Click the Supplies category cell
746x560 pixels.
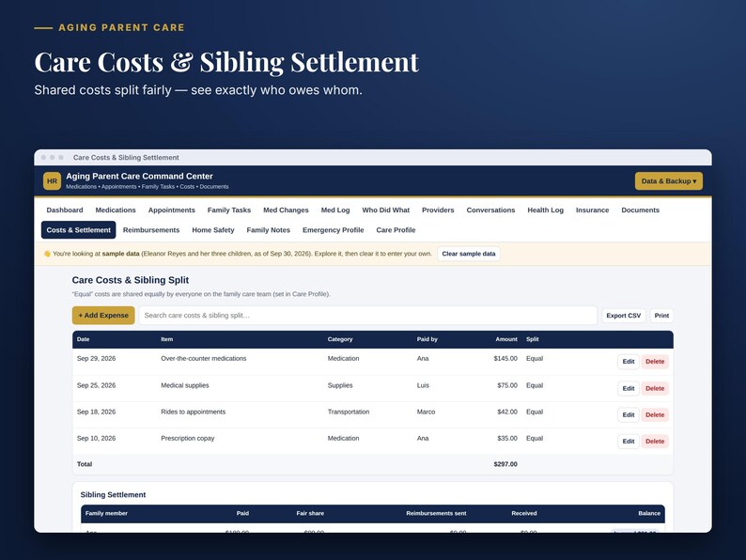[x=340, y=385]
